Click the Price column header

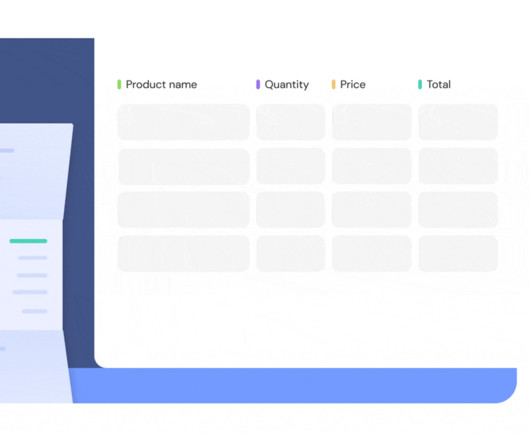pos(353,84)
